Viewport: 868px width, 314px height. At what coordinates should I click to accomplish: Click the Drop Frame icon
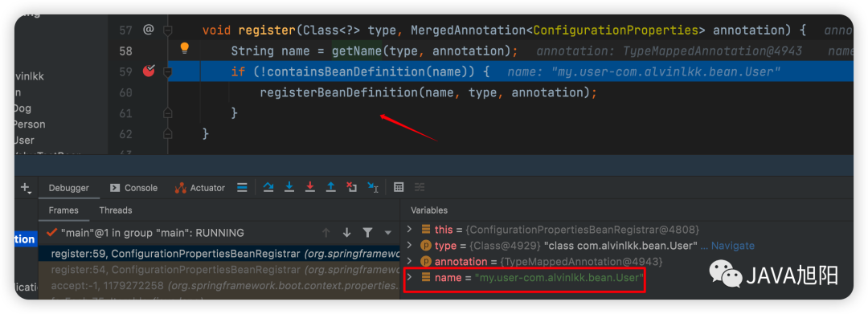(x=351, y=187)
